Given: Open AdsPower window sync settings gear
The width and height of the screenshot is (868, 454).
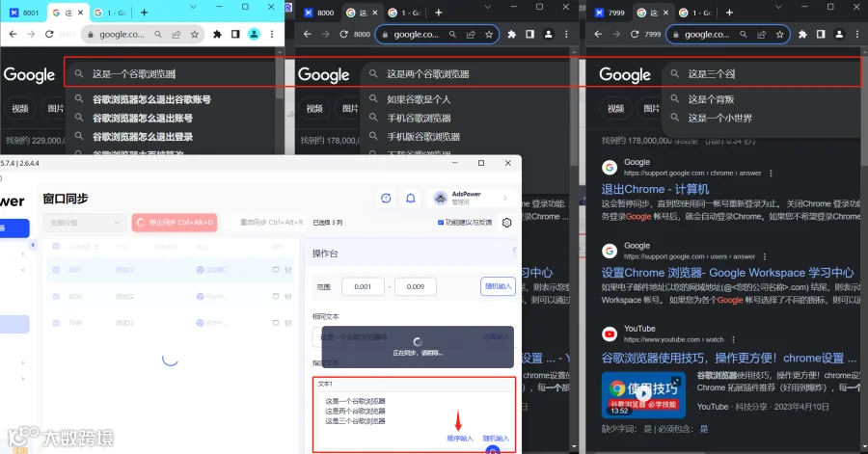Looking at the screenshot, I should point(506,223).
